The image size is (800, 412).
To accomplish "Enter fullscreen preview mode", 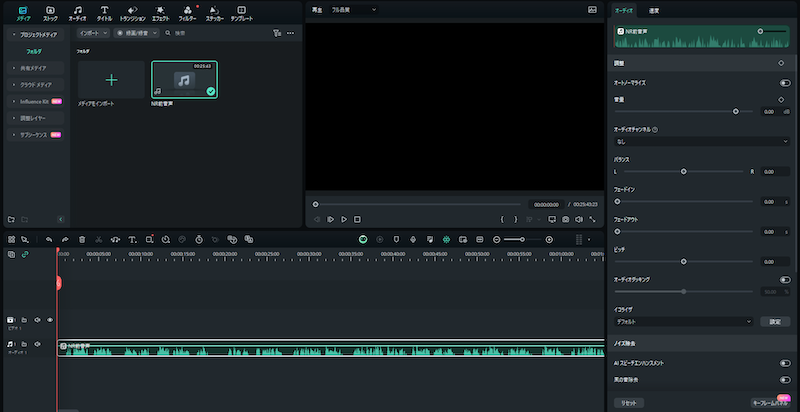I will 592,219.
